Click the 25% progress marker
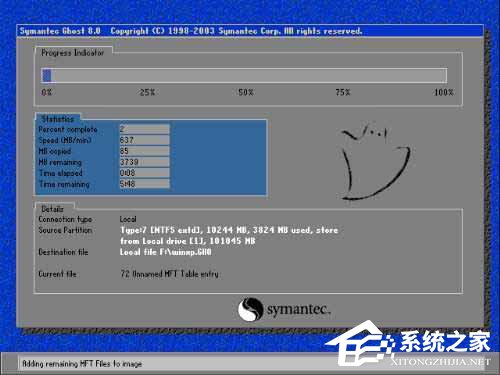500x375 pixels. pyautogui.click(x=147, y=92)
